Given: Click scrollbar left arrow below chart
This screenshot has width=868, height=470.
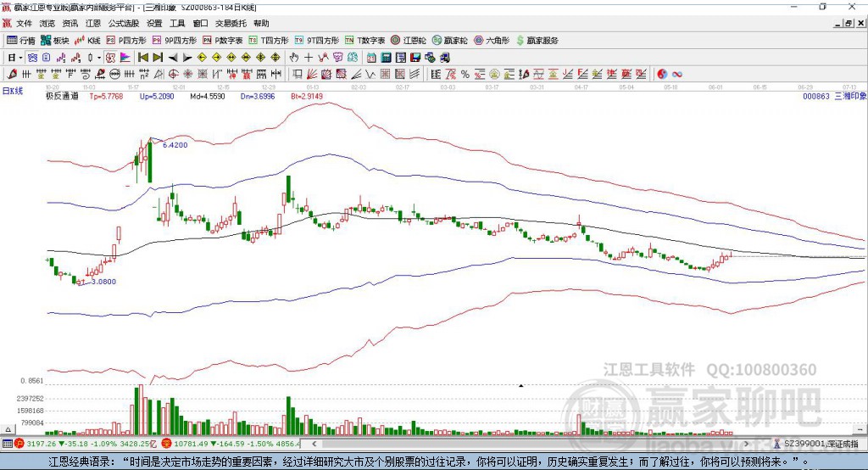Looking at the screenshot, I should (314, 444).
